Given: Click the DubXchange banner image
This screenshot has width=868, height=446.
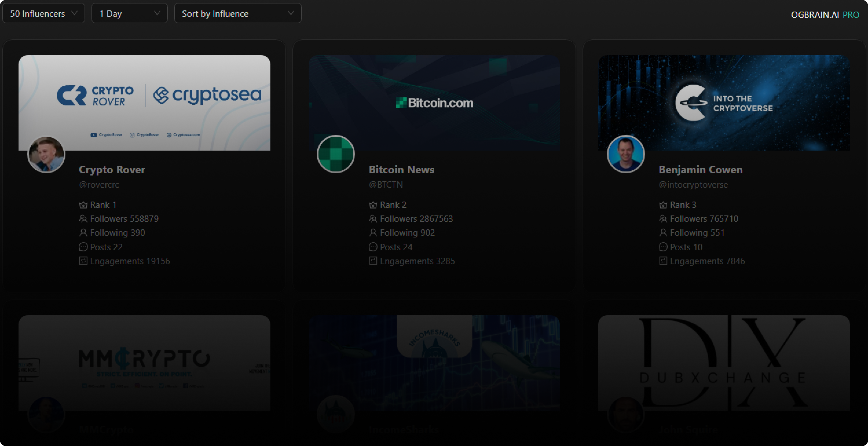Looking at the screenshot, I should (724, 363).
